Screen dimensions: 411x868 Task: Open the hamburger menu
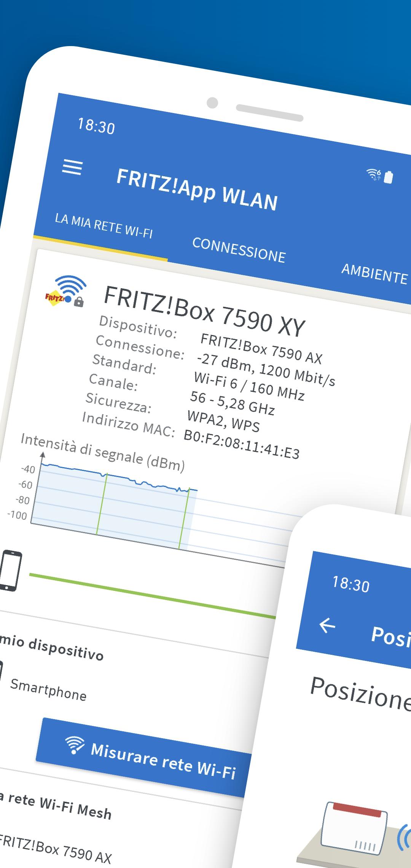click(x=72, y=168)
